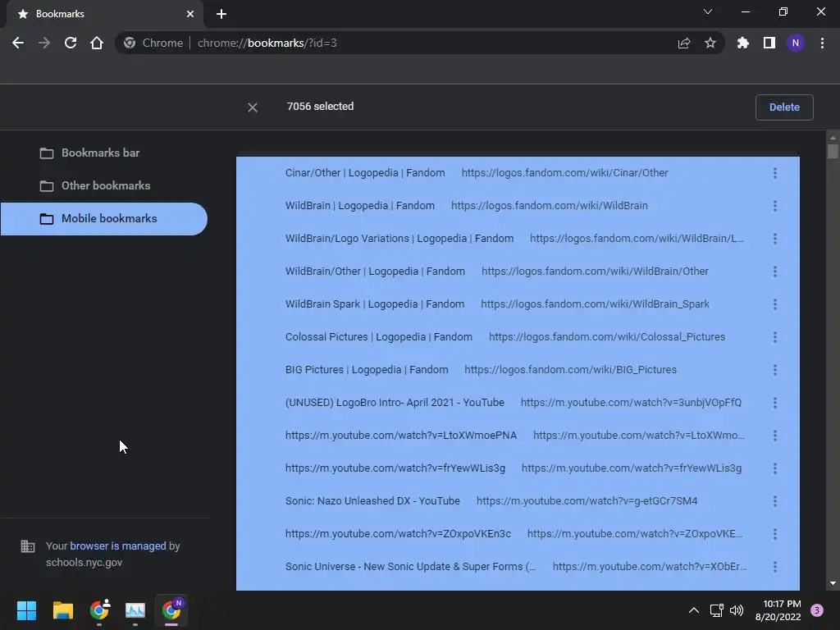Open the volume control in tray
This screenshot has height=630, width=840.
tap(737, 610)
